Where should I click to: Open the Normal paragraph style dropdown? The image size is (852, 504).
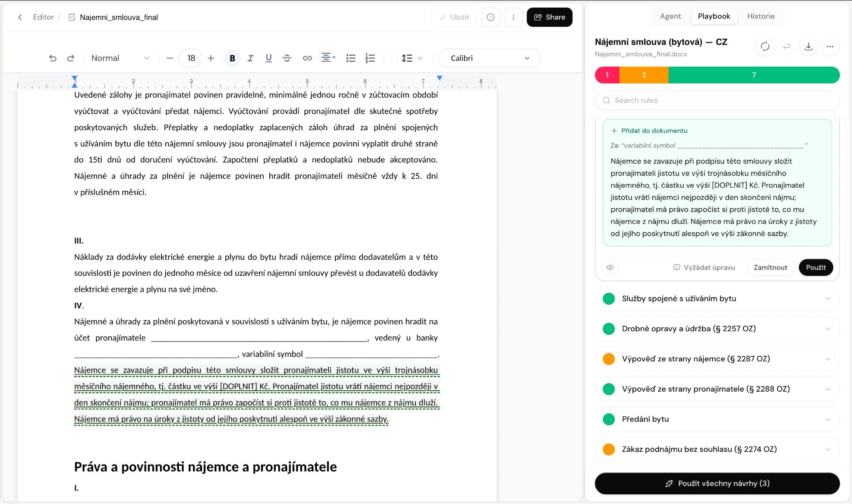[x=120, y=58]
